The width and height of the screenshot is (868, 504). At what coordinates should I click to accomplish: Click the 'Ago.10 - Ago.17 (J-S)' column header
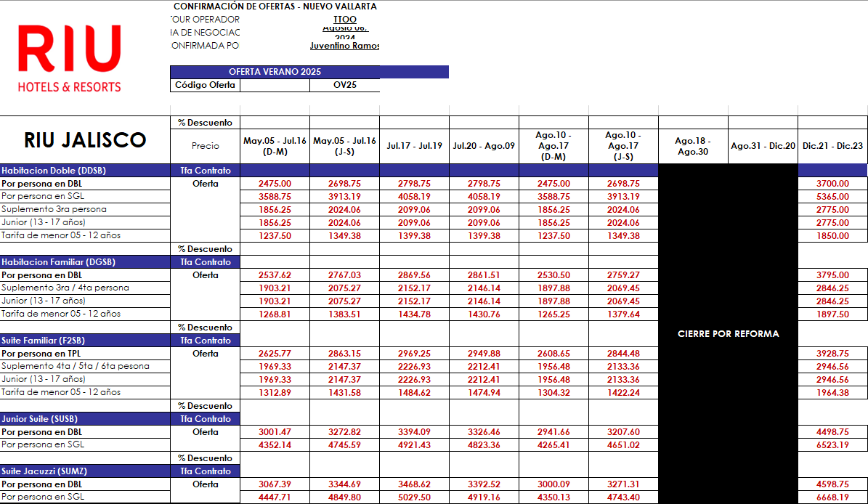pos(623,146)
